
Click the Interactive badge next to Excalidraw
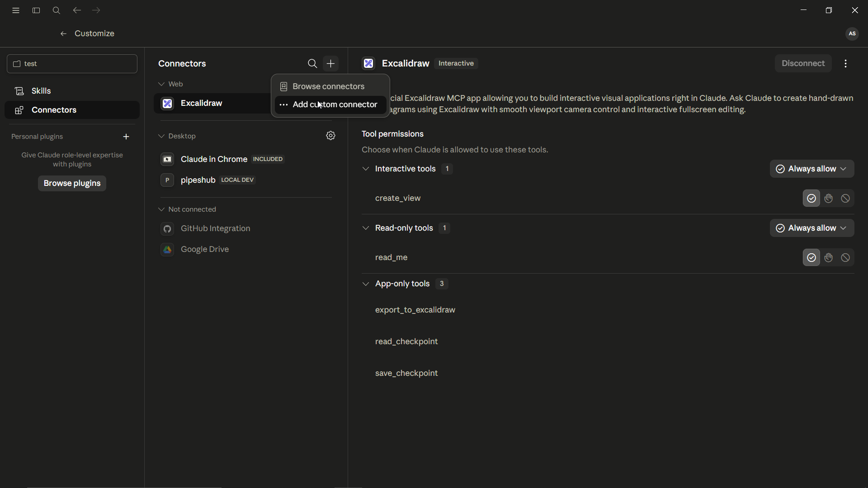(456, 63)
